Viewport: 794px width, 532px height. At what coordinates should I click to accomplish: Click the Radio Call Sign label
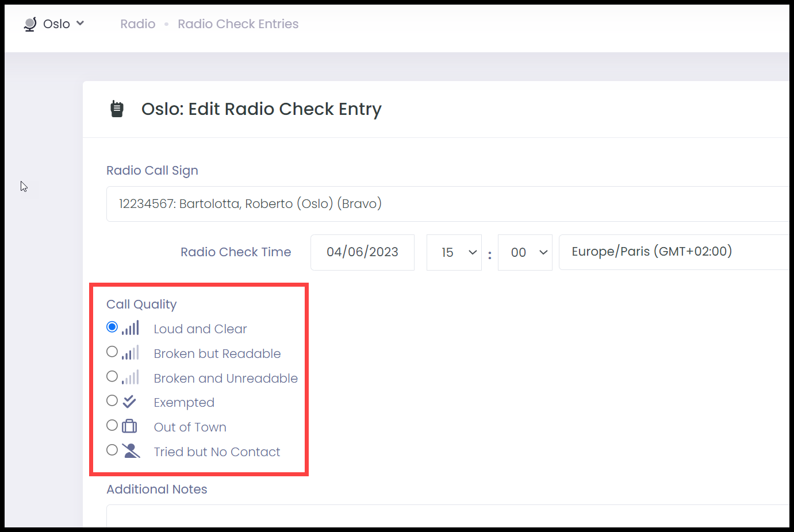152,171
